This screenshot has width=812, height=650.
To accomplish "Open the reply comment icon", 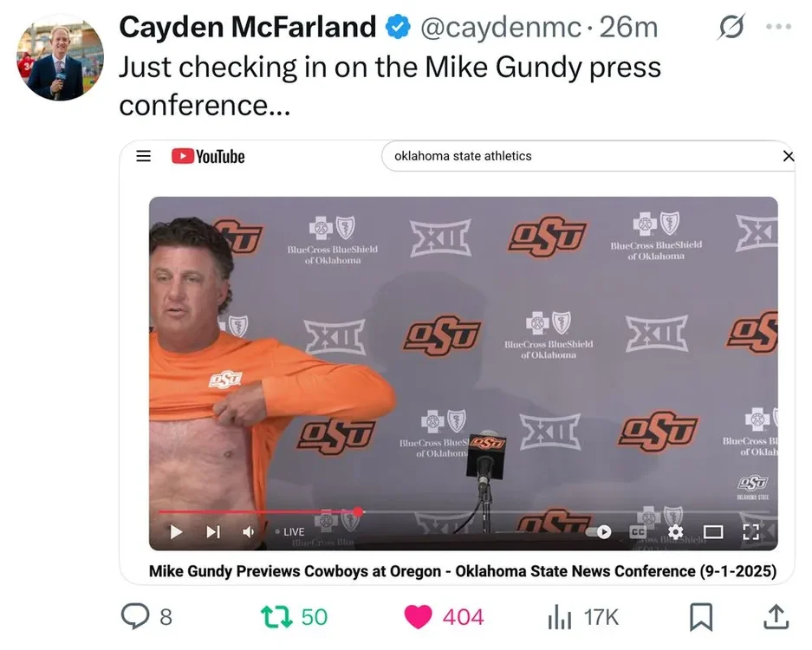I will (x=135, y=616).
